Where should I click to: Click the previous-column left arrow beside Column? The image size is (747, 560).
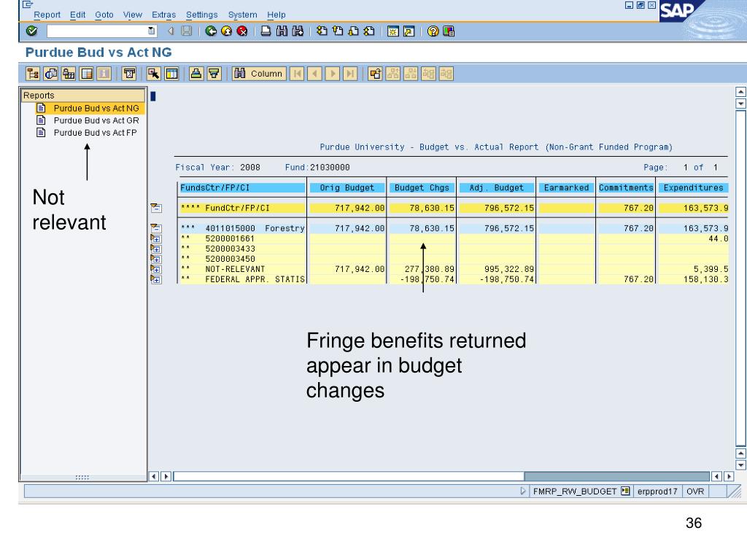pyautogui.click(x=314, y=74)
